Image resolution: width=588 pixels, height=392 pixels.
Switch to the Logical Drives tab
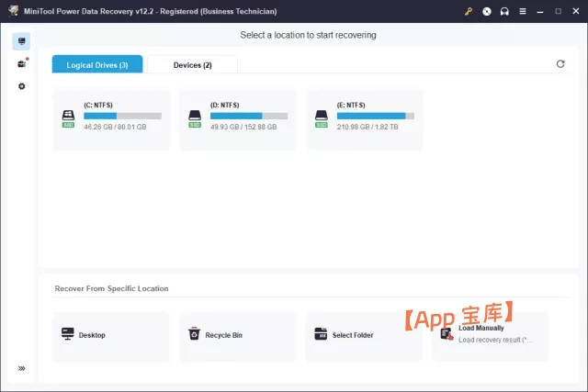pyautogui.click(x=96, y=65)
